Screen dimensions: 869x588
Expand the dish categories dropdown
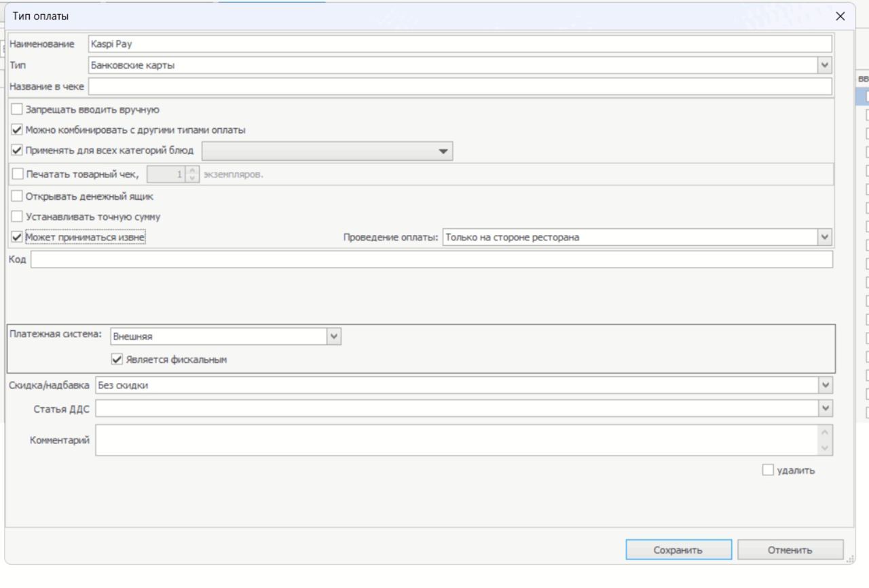click(443, 151)
